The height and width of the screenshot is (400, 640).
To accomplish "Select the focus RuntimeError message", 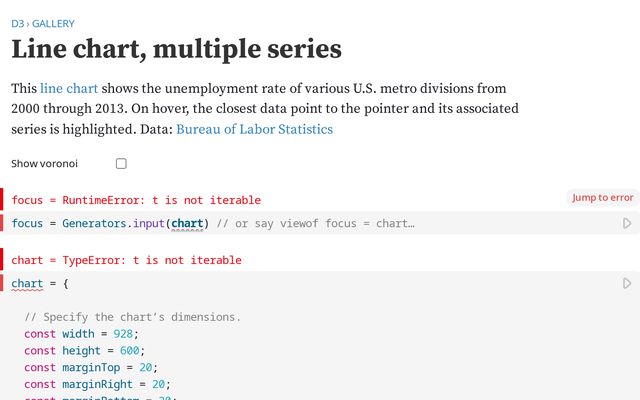I will coord(136,200).
